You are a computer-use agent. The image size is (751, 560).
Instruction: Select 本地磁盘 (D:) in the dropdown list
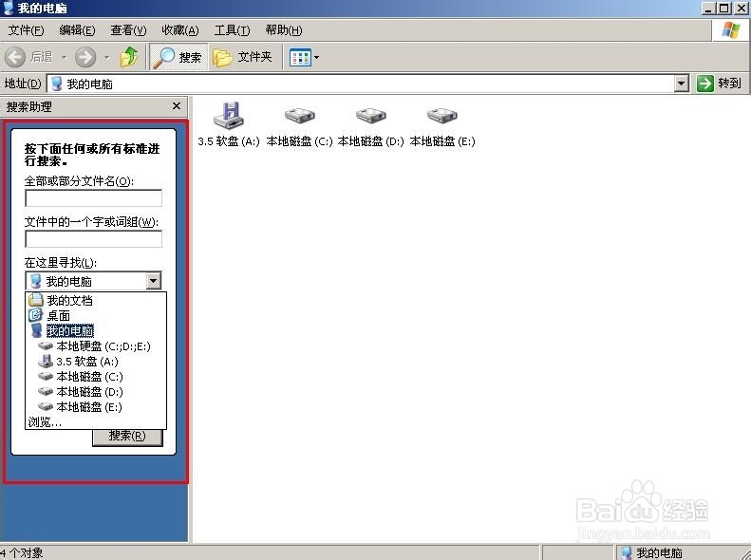(x=96, y=392)
